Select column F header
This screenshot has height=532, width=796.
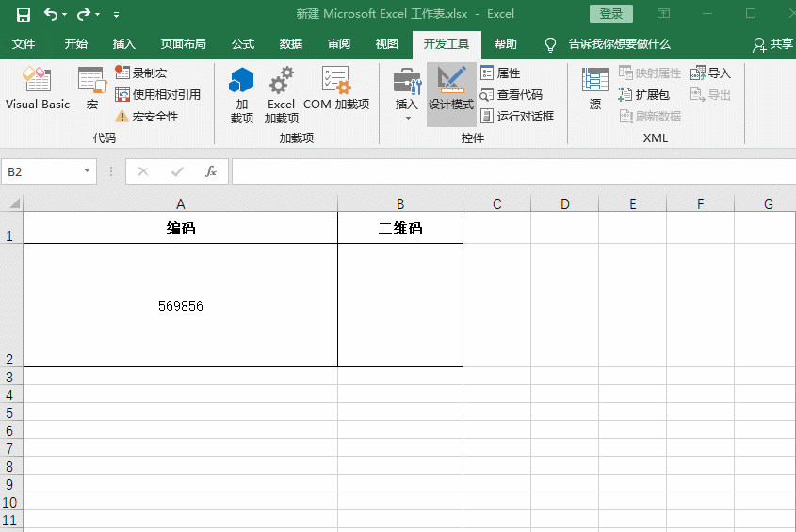pyautogui.click(x=701, y=203)
